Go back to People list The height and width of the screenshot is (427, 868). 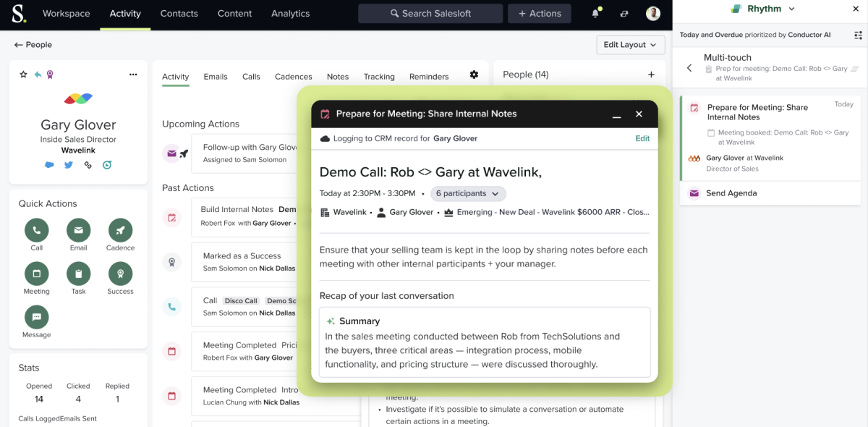(x=33, y=45)
